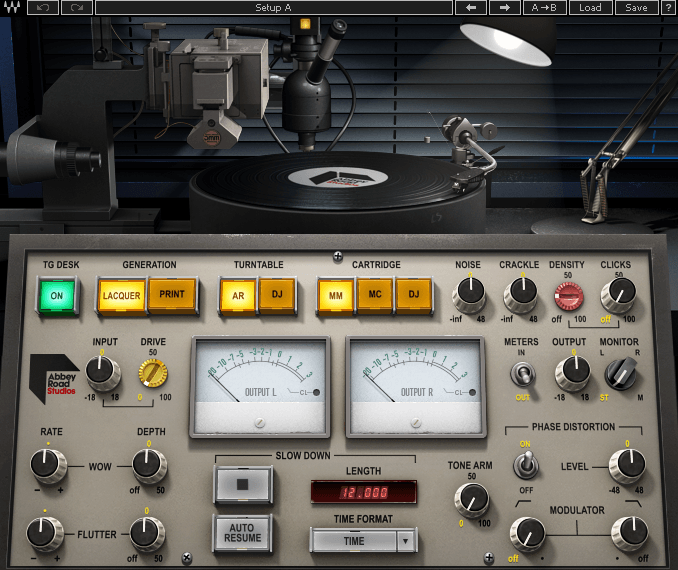Image resolution: width=678 pixels, height=570 pixels.
Task: Click the Save preset button
Action: tap(636, 8)
